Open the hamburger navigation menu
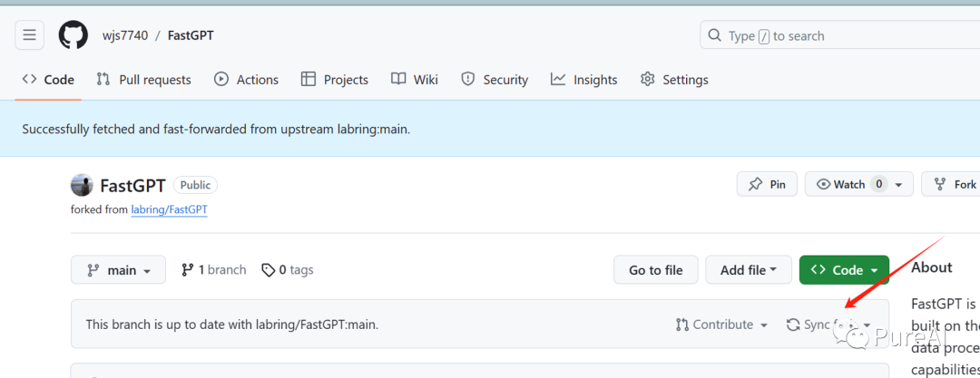The width and height of the screenshot is (980, 378). pyautogui.click(x=30, y=35)
